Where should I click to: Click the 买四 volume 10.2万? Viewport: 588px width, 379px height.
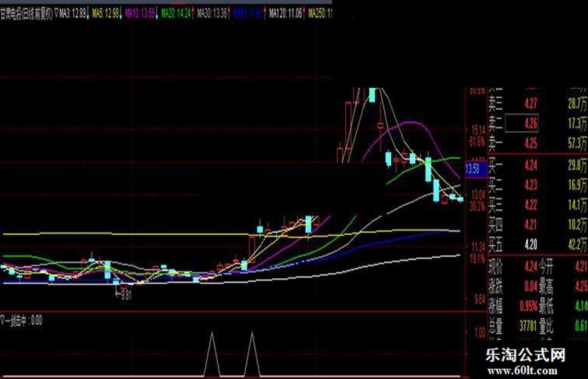(x=577, y=225)
